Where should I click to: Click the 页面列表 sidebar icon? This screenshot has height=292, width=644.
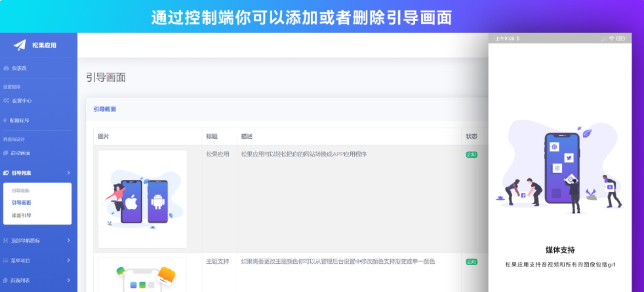click(7, 280)
